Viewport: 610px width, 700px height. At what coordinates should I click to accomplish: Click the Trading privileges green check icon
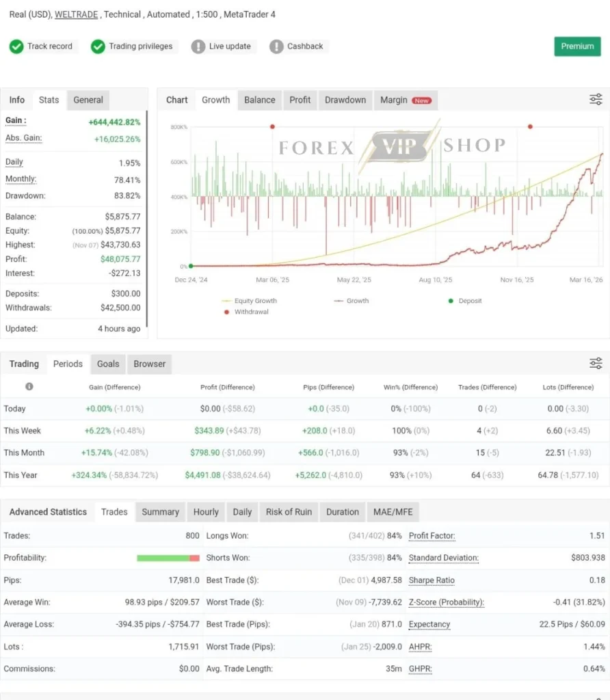[98, 46]
